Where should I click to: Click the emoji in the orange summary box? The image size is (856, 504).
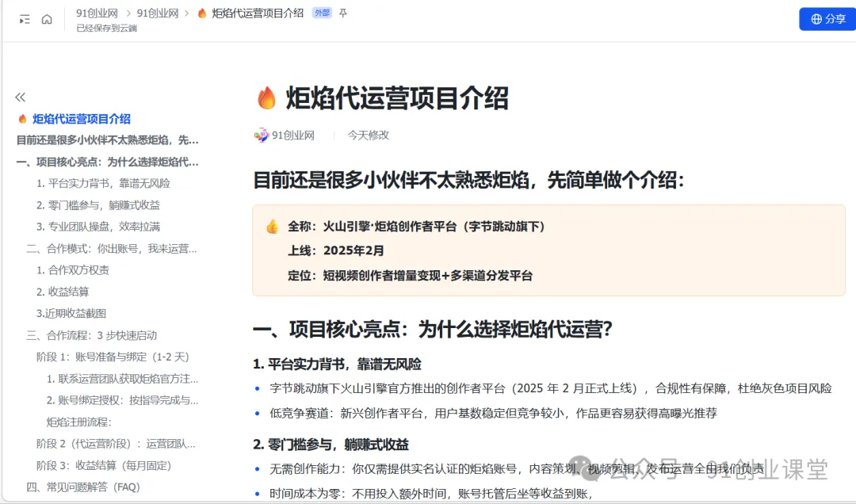tap(273, 226)
